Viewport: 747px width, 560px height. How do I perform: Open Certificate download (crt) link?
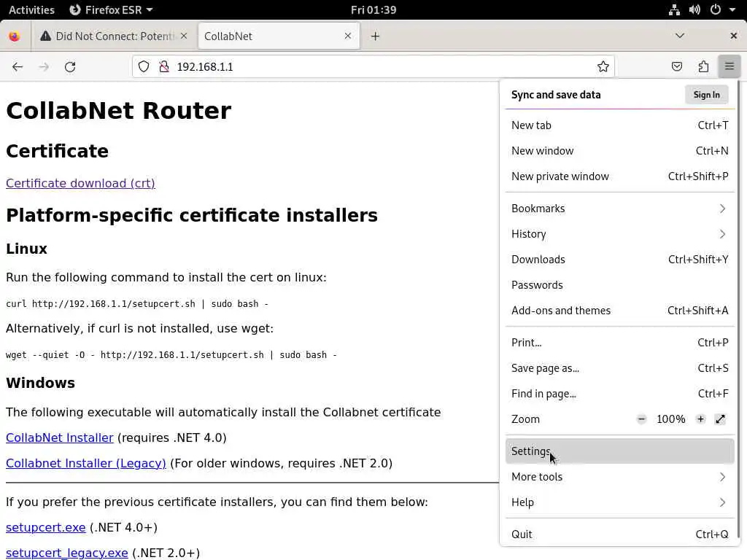(x=80, y=183)
